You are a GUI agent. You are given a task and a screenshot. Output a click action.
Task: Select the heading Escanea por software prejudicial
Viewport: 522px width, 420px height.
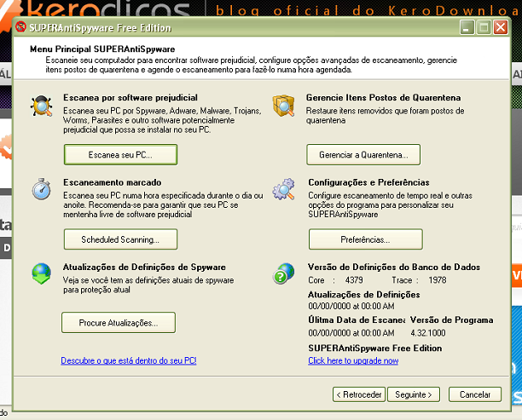tap(130, 98)
